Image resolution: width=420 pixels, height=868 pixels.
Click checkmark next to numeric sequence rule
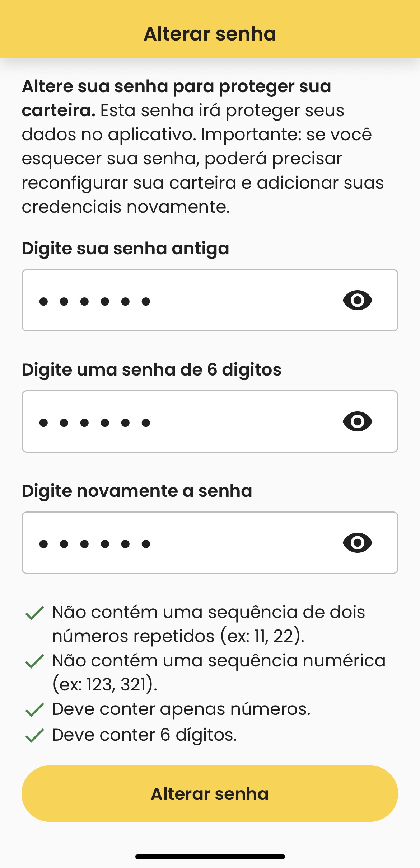click(x=35, y=661)
